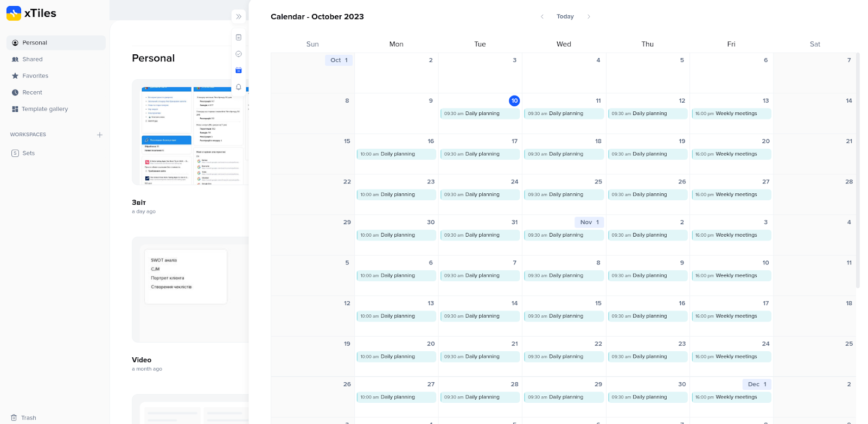868x424 pixels.
Task: Select highlighted date 10 in calendar
Action: 514,100
